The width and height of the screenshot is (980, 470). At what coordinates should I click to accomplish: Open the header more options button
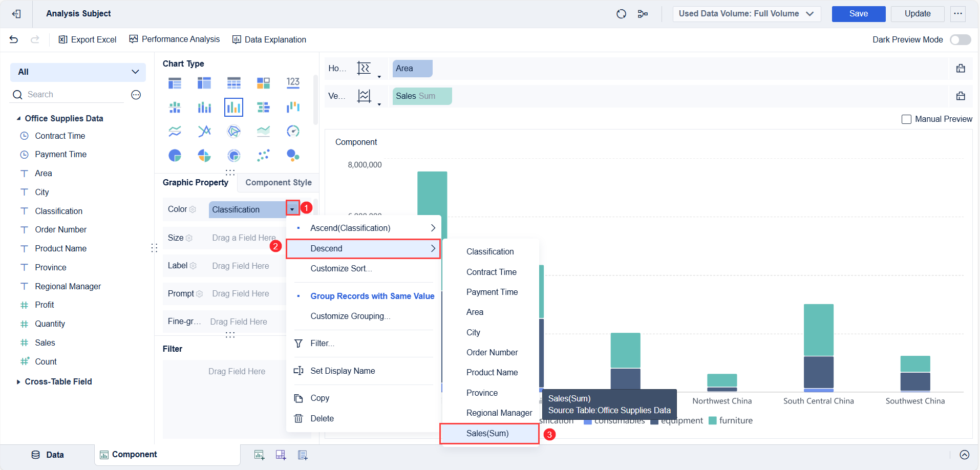click(958, 14)
